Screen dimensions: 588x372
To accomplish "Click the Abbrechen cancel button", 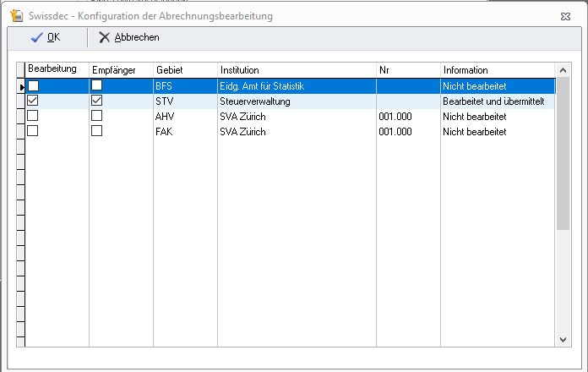I will [x=128, y=37].
